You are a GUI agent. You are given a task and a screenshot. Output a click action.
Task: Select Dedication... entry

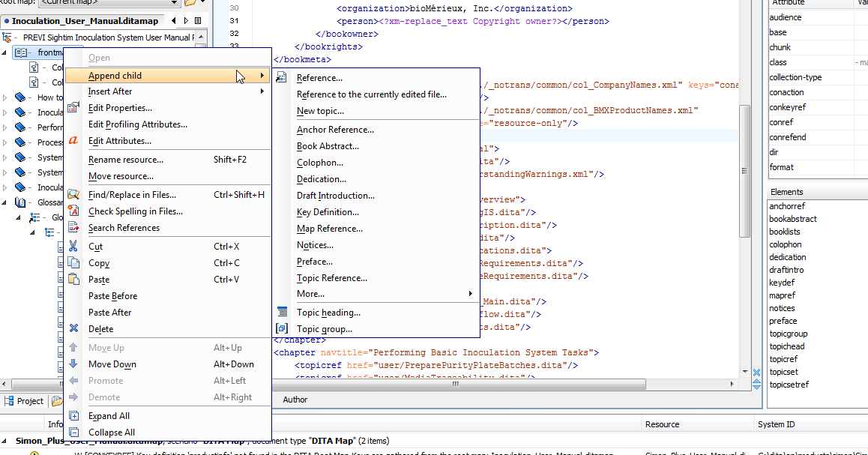coord(321,179)
